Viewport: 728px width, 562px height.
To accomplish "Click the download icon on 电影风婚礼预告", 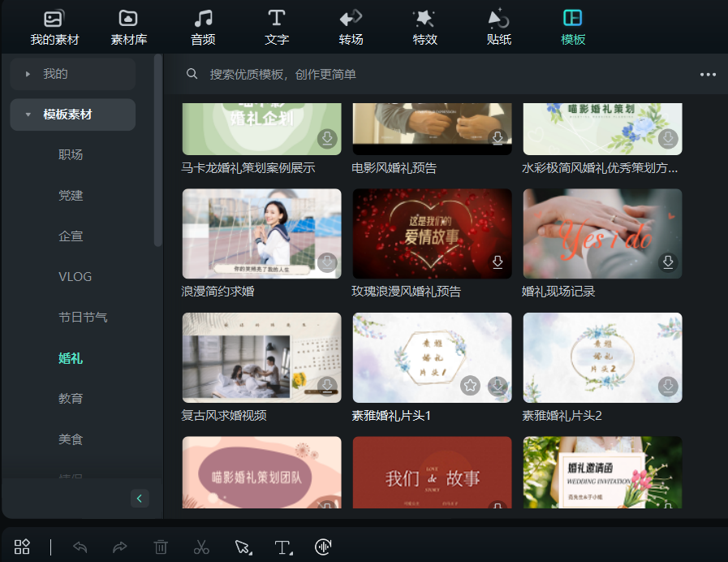I will point(498,139).
